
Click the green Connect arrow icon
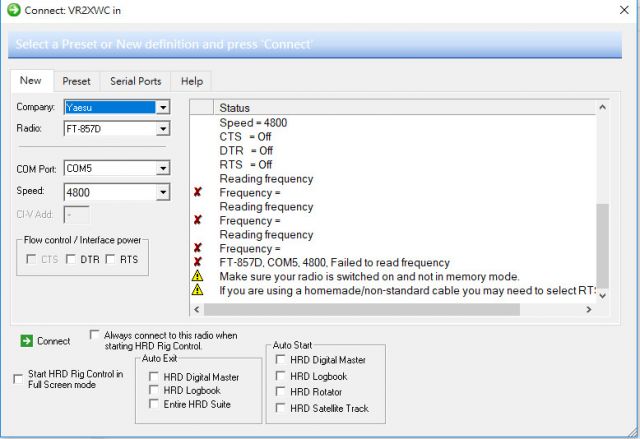(27, 341)
